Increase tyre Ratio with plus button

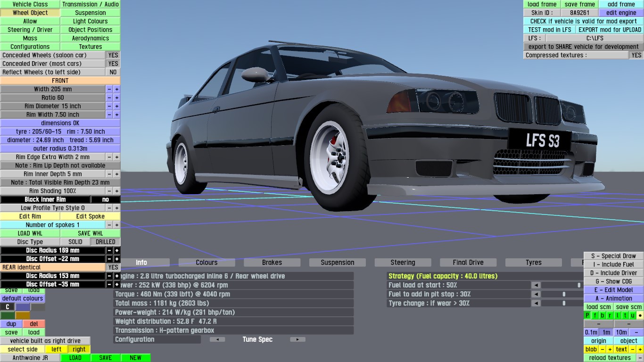pyautogui.click(x=117, y=98)
